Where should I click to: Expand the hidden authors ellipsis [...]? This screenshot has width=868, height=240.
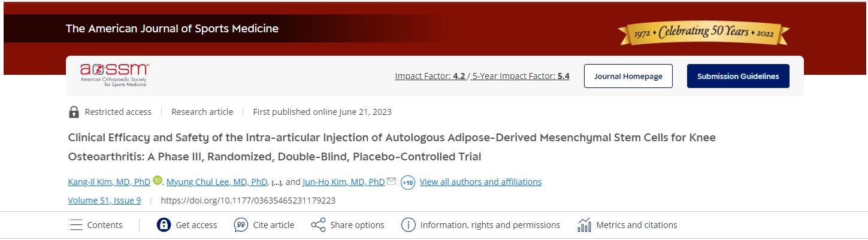click(276, 182)
